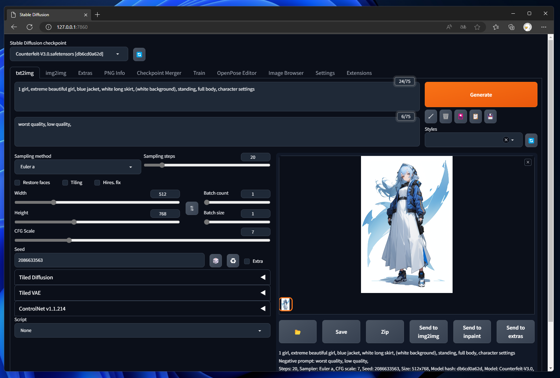Click the Batch count number field

coord(255,194)
